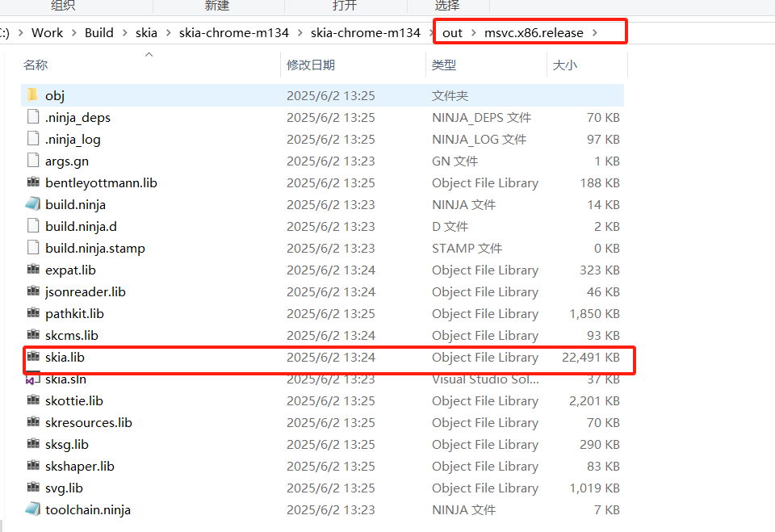Go to the skia breadcrumb folder
This screenshot has width=775, height=532.
coord(147,33)
